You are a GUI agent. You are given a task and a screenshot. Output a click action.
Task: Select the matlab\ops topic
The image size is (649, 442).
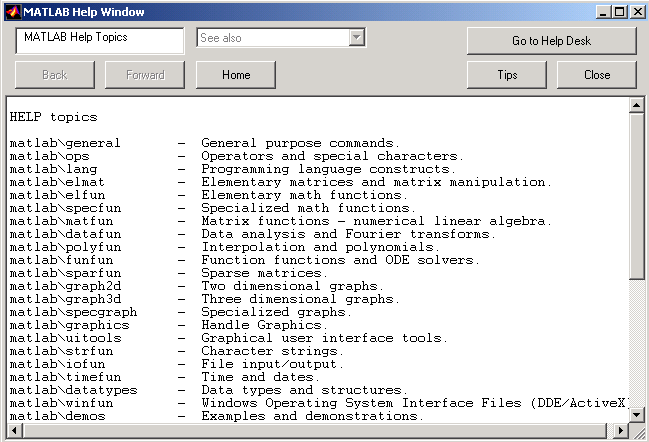49,156
